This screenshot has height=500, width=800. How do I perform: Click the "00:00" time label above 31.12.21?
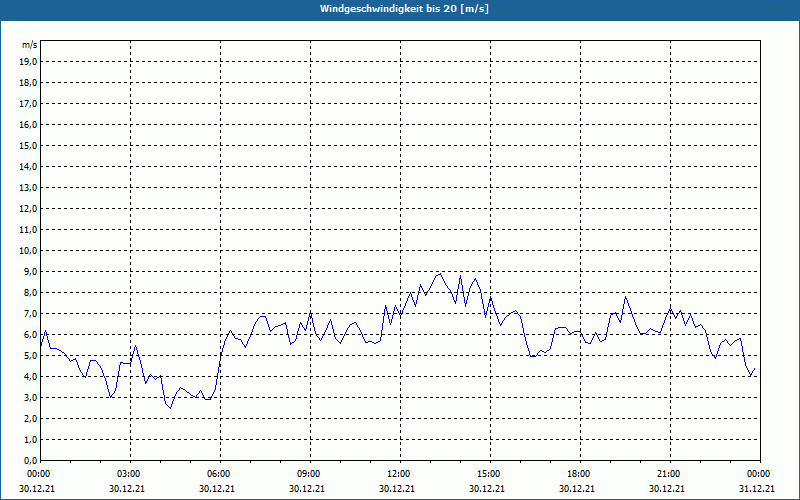(759, 474)
